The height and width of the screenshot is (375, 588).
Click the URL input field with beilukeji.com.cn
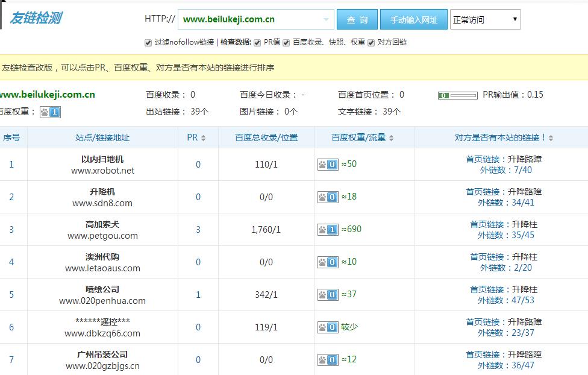[250, 19]
